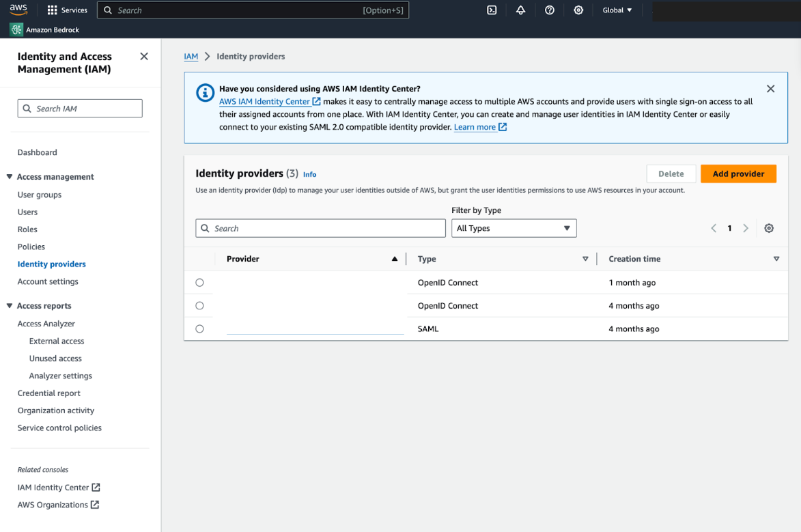The width and height of the screenshot is (801, 532).
Task: Open Unused access findings
Action: [x=55, y=359]
